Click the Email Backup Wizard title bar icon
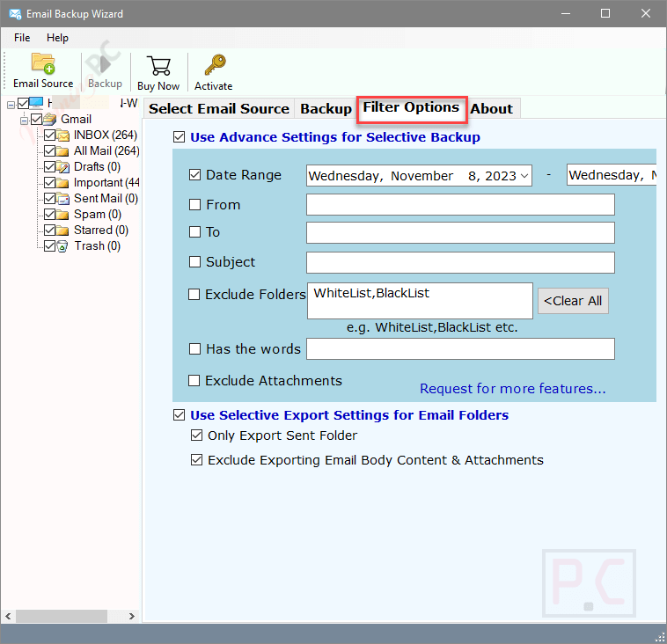Viewport: 667px width, 644px height. (15, 13)
